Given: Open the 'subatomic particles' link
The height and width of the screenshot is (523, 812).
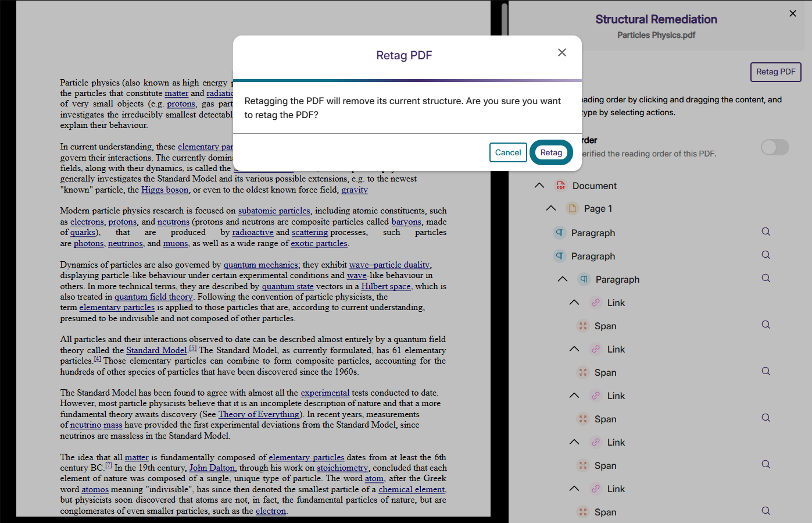Looking at the screenshot, I should pyautogui.click(x=274, y=211).
